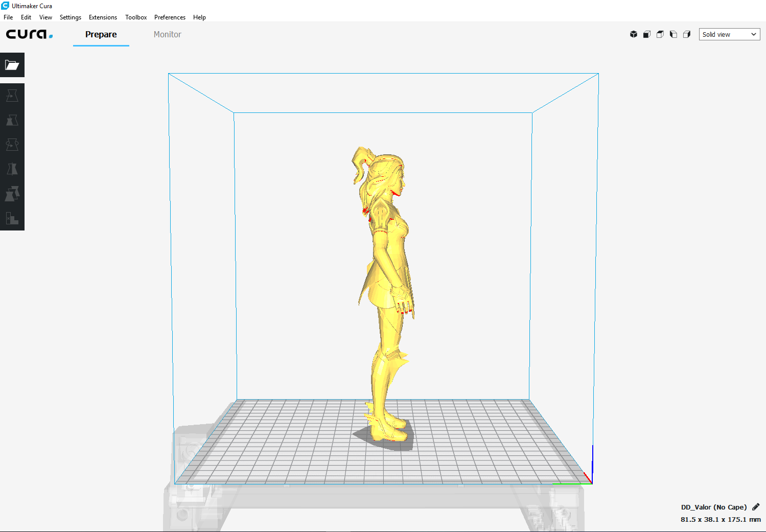Click the model name DD_Valor (No Cape)
This screenshot has height=532, width=766.
(x=714, y=507)
